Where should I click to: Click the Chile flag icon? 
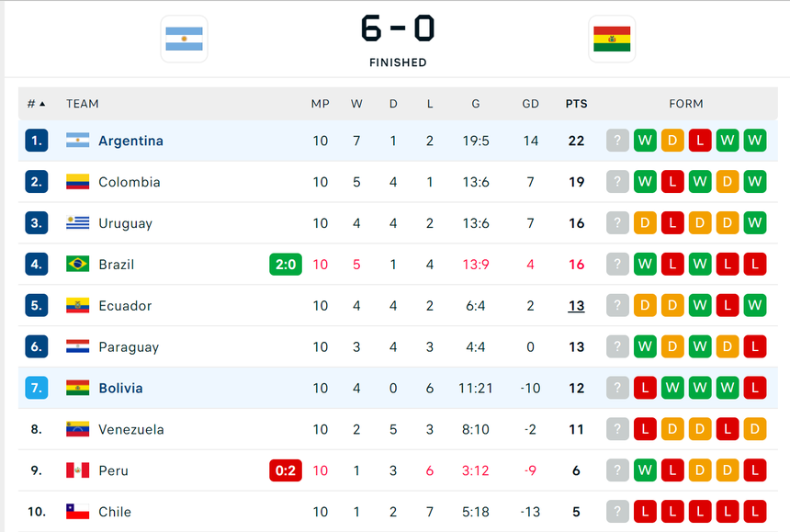[x=77, y=512]
